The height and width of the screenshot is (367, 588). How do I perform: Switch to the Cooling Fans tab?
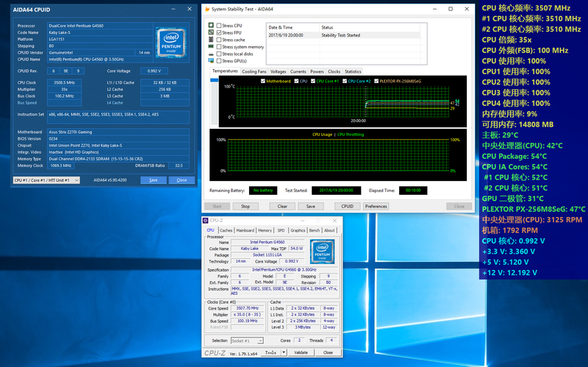254,71
